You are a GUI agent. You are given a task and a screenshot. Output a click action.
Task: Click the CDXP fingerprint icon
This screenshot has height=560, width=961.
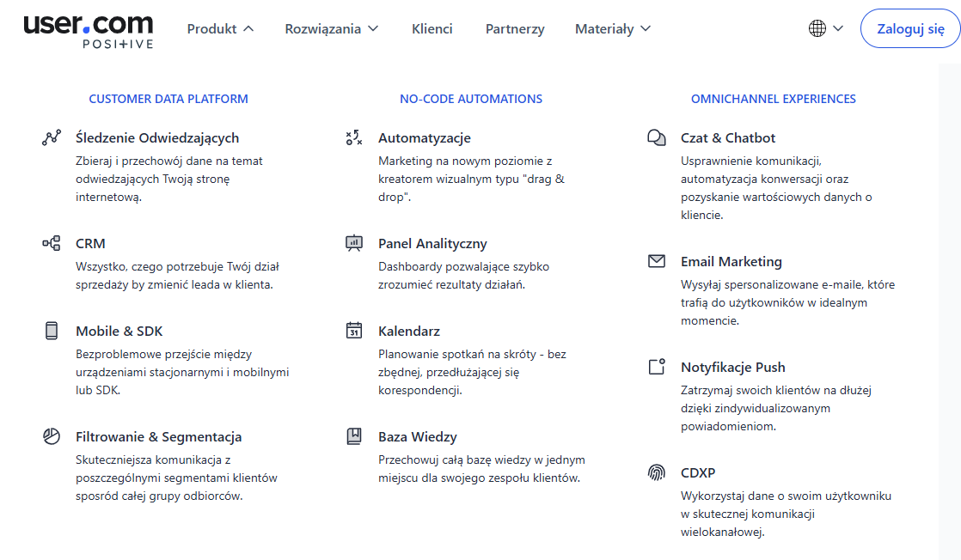[x=656, y=472]
